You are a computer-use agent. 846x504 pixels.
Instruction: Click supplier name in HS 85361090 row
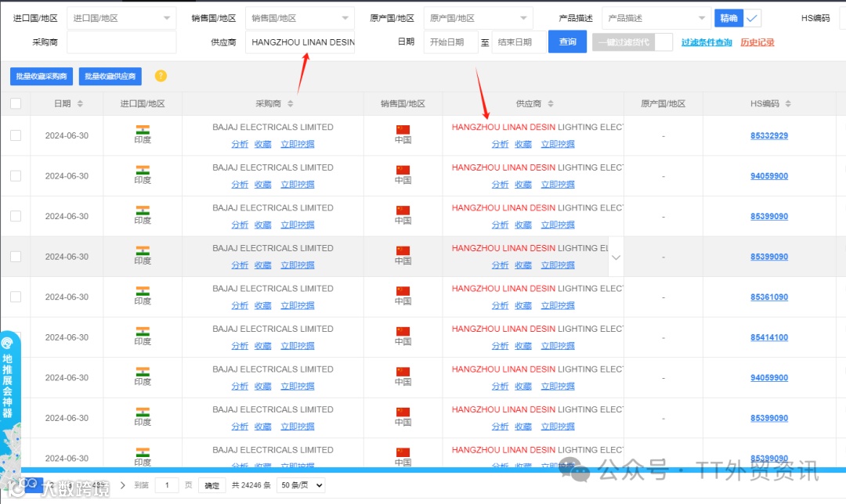pyautogui.click(x=537, y=288)
